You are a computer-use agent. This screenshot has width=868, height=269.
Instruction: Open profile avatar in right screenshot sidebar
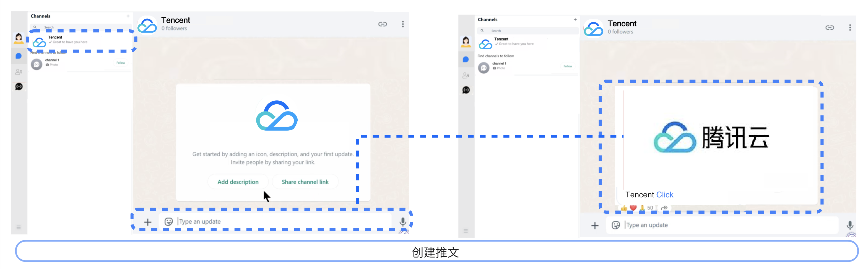click(466, 42)
